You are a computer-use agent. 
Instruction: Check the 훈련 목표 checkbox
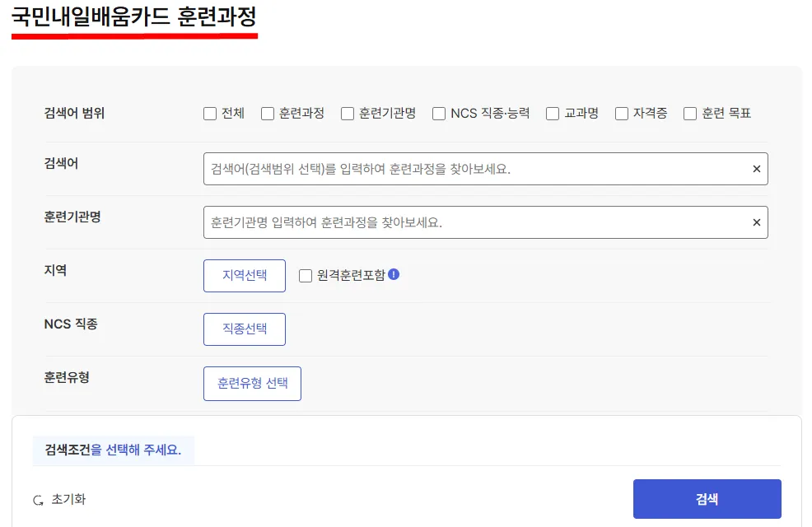point(688,114)
